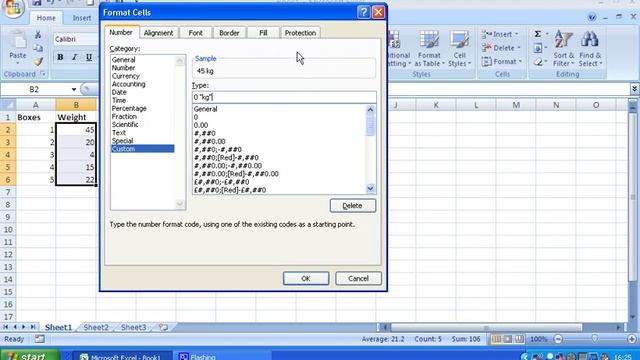The image size is (640, 360).
Task: Click the Select All corner button
Action: tap(8, 105)
